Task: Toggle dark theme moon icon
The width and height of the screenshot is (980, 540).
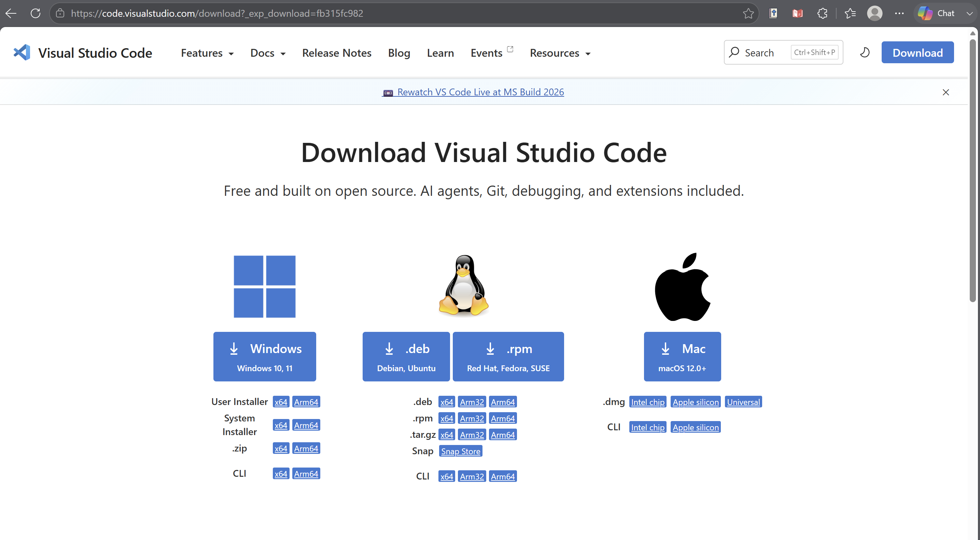Action: tap(865, 53)
